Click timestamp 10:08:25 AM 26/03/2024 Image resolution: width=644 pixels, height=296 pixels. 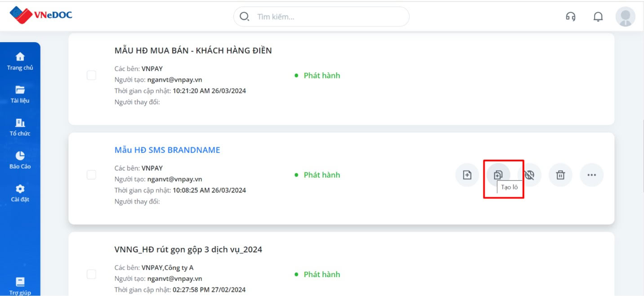[x=209, y=190]
